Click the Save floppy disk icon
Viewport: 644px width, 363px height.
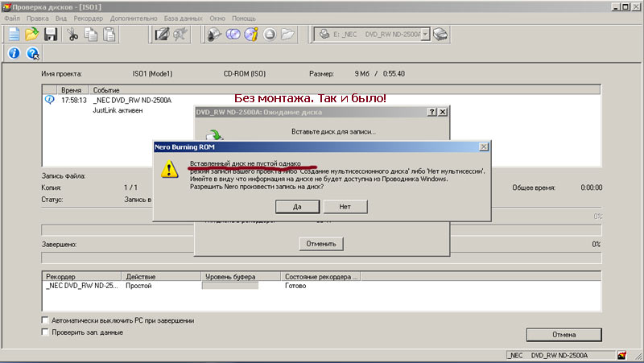click(x=51, y=35)
